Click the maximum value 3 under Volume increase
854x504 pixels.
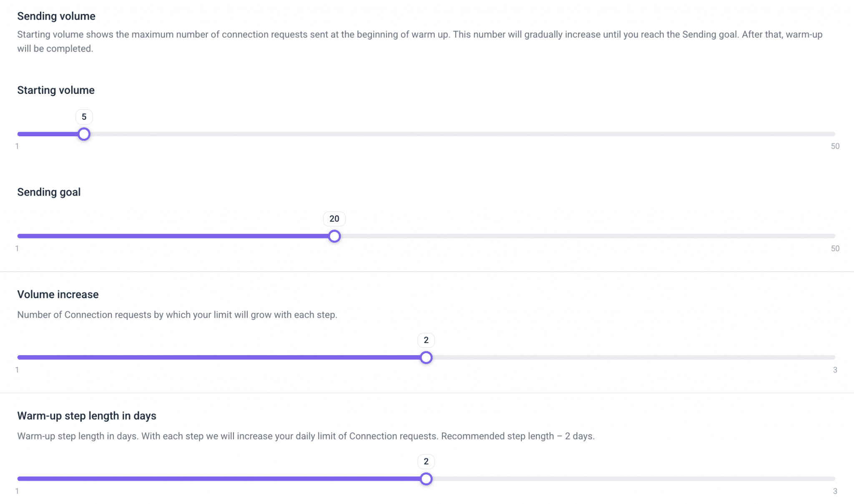(836, 369)
